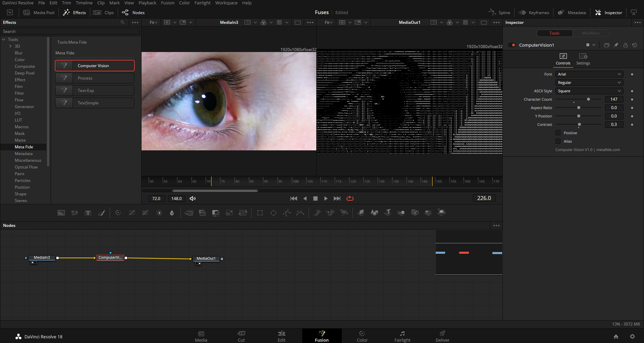
Task: Add a Matte Control tool from toolbar
Action: pos(216,213)
